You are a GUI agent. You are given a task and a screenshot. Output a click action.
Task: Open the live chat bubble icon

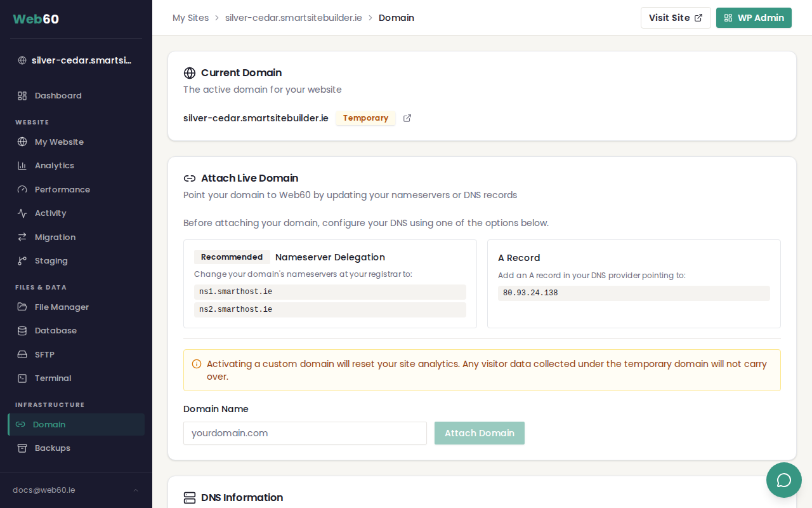point(784,480)
